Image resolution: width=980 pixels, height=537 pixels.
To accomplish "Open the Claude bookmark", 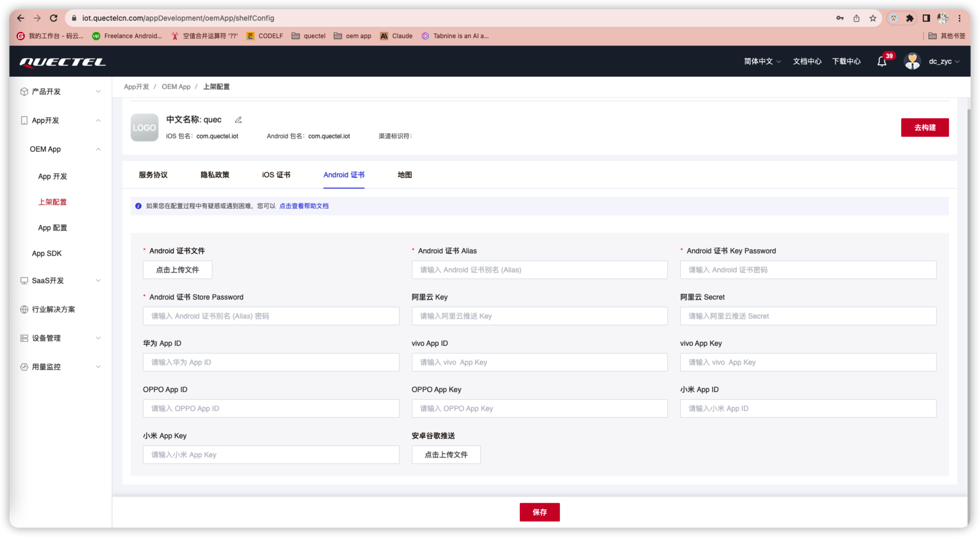I will point(396,36).
